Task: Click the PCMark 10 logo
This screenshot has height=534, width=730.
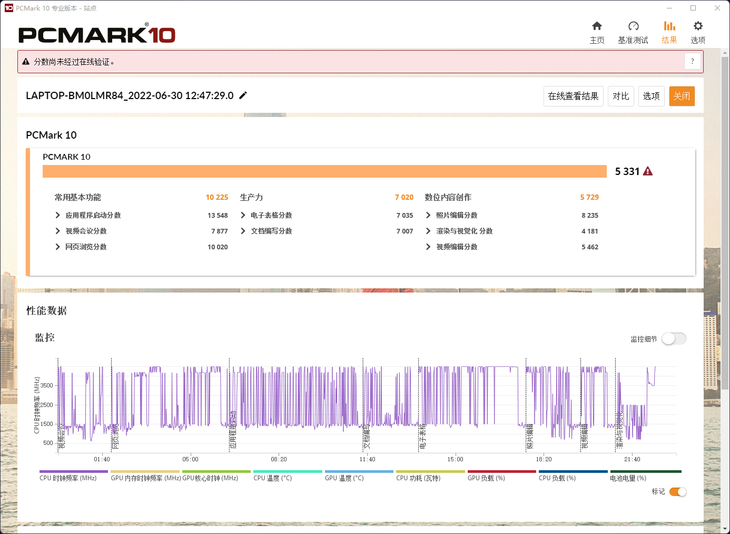Action: coord(97,34)
